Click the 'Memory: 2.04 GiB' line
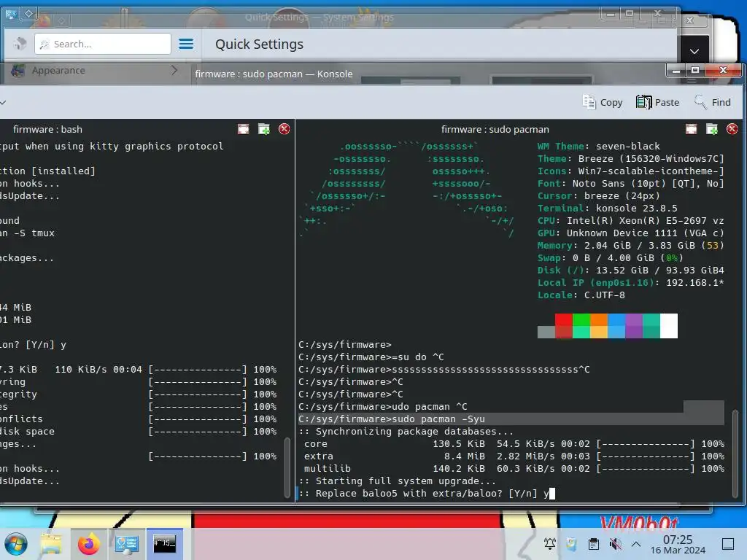The height and width of the screenshot is (560, 747). [631, 245]
